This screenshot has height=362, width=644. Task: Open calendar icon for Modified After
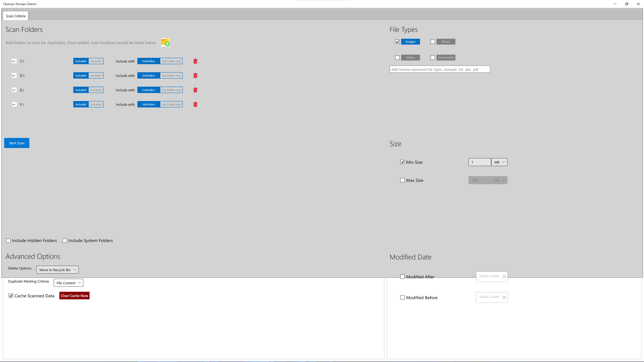click(504, 277)
